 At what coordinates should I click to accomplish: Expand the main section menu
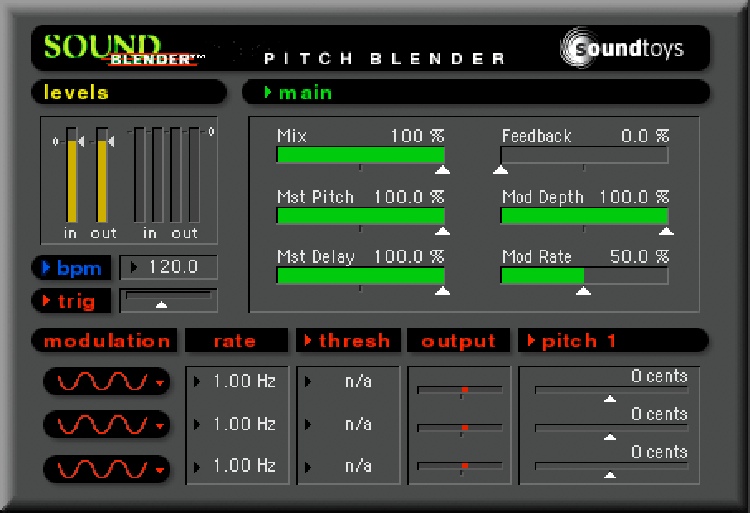pos(298,92)
